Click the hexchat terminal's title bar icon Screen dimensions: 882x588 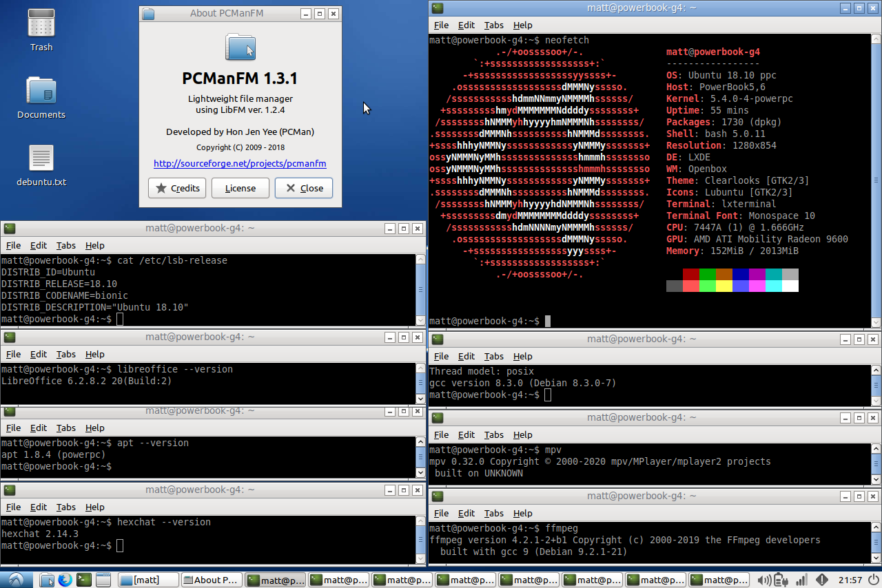click(9, 490)
